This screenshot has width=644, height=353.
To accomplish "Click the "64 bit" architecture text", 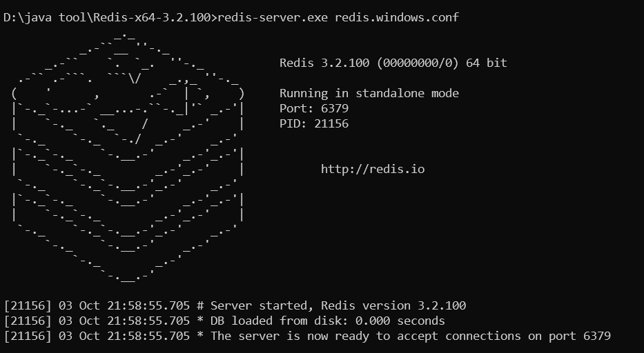I will pyautogui.click(x=487, y=63).
